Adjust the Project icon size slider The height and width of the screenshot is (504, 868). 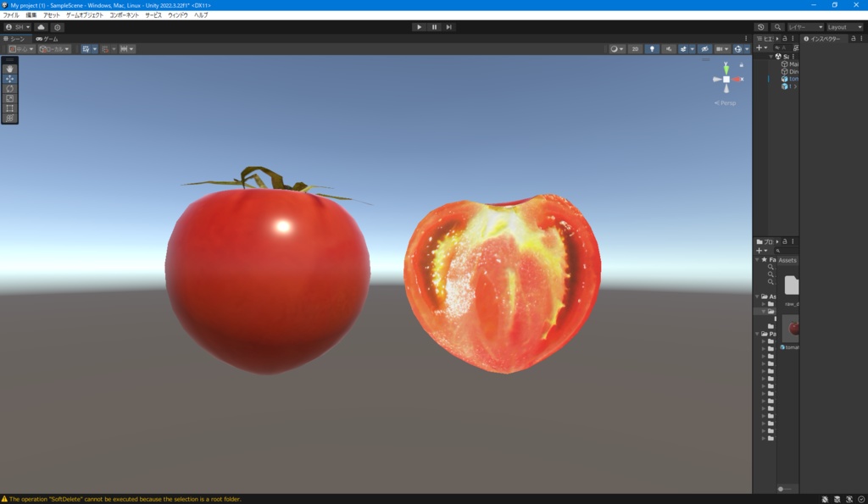[x=785, y=489]
